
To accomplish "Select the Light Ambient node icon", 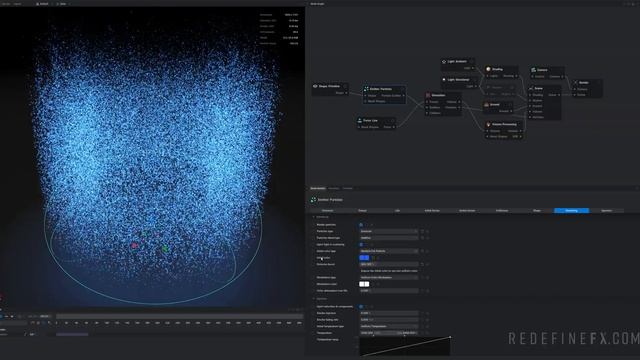I will tap(444, 62).
